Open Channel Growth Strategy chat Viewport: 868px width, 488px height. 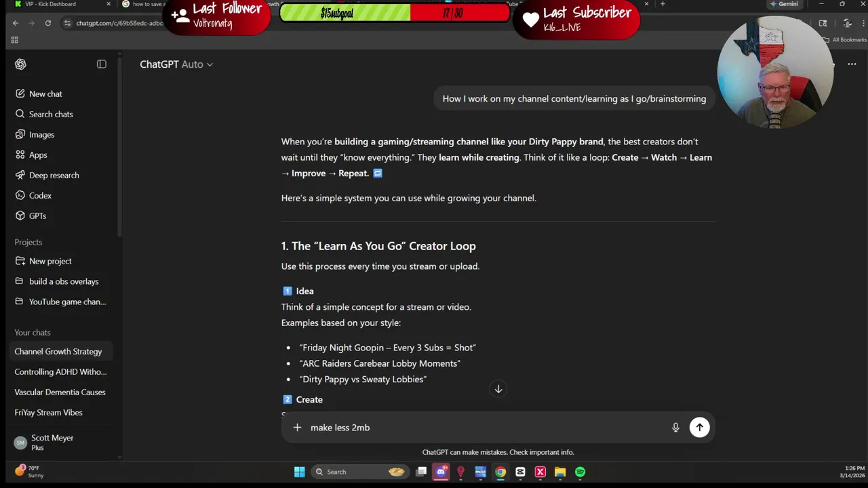[62, 351]
